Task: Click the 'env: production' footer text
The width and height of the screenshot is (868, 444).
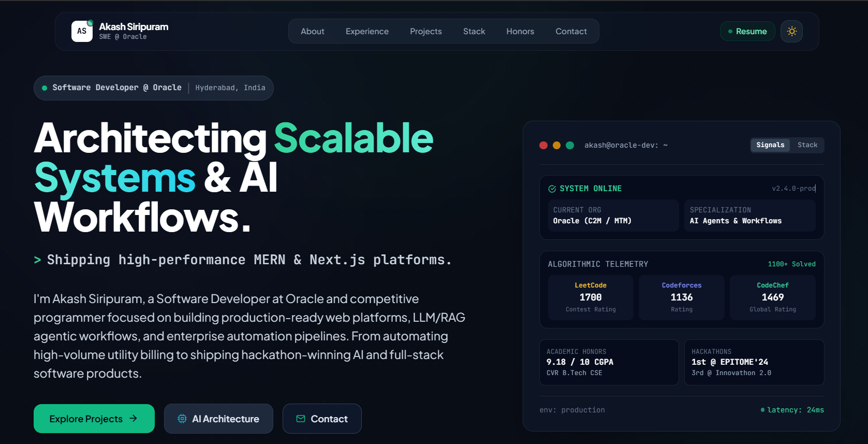Action: 572,410
